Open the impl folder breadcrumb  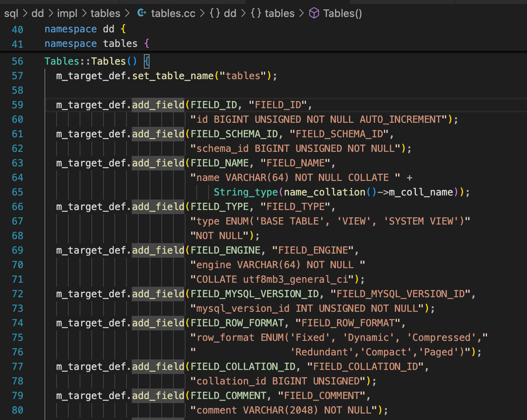tap(67, 13)
